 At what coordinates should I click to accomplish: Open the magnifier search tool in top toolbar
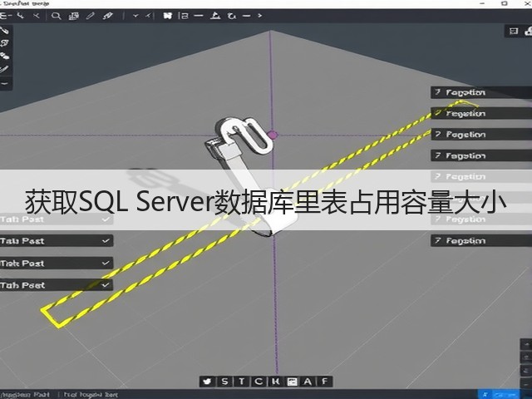point(56,16)
